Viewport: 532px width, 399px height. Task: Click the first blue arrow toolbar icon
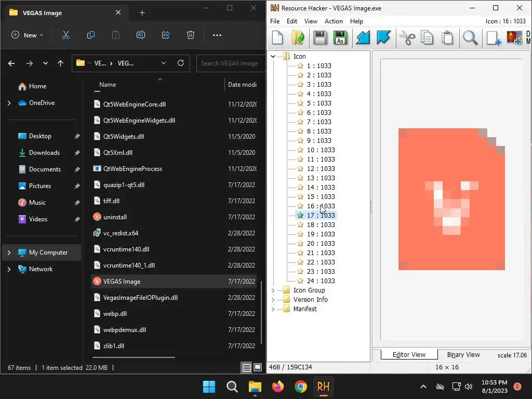363,37
